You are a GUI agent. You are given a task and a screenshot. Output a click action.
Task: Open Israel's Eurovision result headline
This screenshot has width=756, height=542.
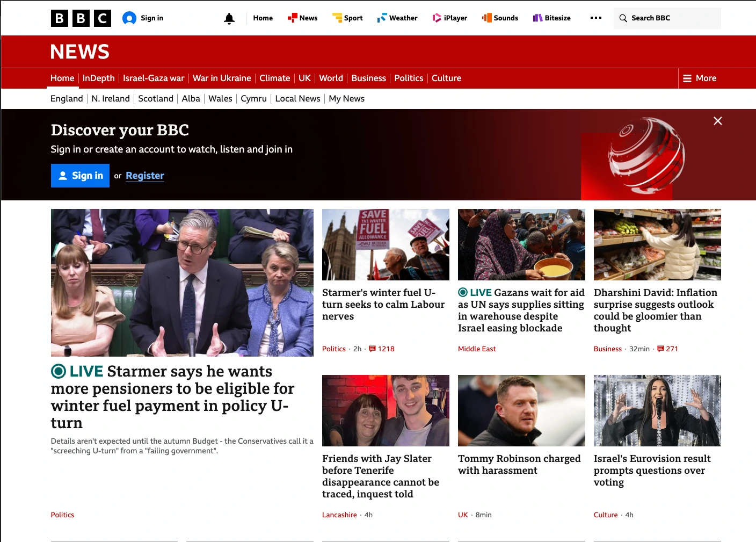[x=652, y=471]
